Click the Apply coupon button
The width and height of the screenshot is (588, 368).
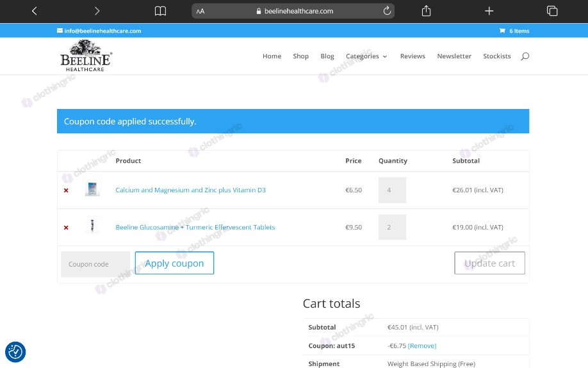point(174,263)
